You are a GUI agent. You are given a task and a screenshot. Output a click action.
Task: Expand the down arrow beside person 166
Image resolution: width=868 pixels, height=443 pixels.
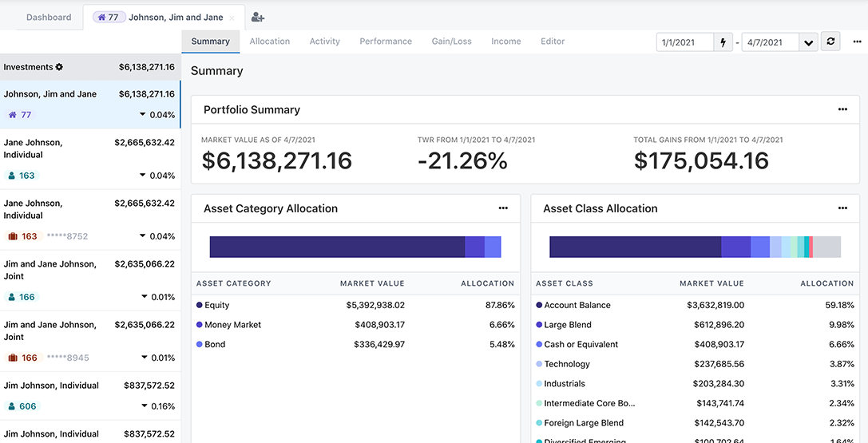click(x=143, y=297)
